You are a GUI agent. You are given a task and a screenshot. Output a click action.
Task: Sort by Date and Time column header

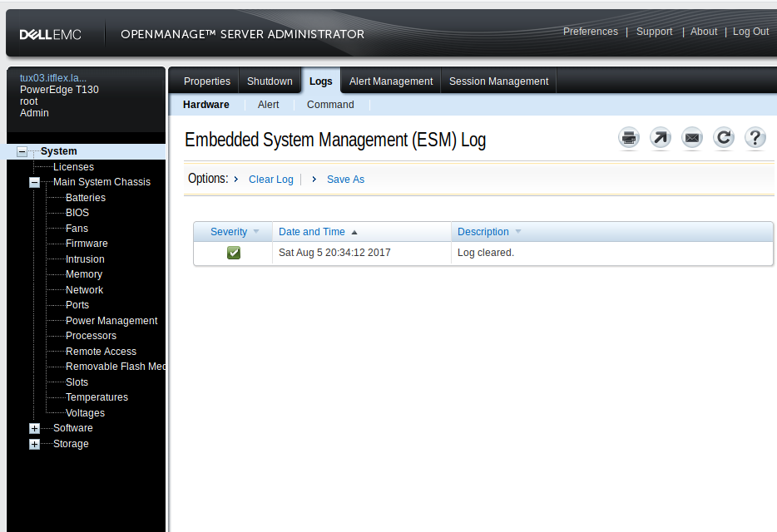pyautogui.click(x=312, y=231)
